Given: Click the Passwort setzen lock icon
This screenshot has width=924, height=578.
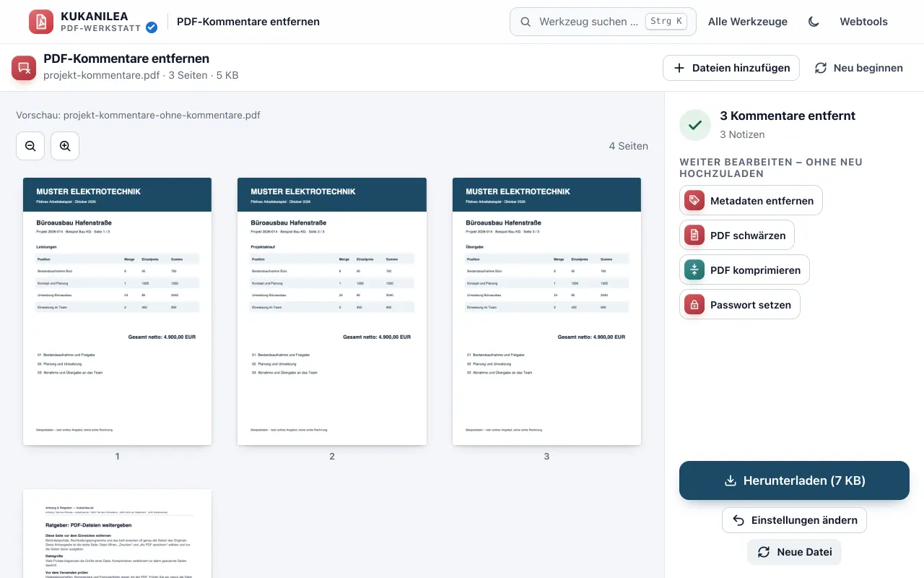Looking at the screenshot, I should (x=694, y=304).
